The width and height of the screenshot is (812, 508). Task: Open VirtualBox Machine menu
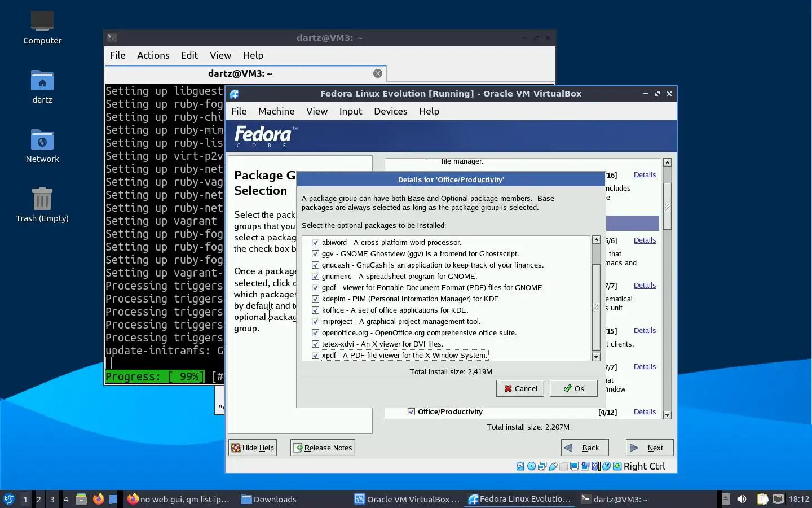[276, 111]
